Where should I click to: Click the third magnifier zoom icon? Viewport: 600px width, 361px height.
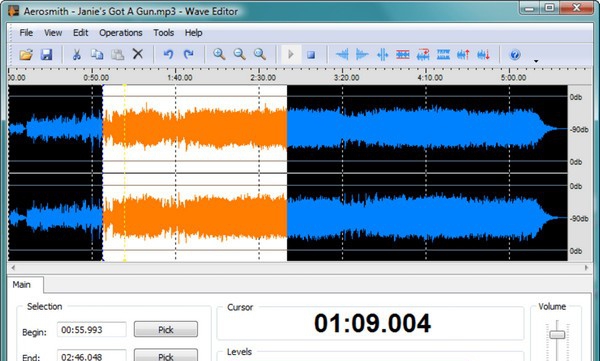pyautogui.click(x=260, y=54)
